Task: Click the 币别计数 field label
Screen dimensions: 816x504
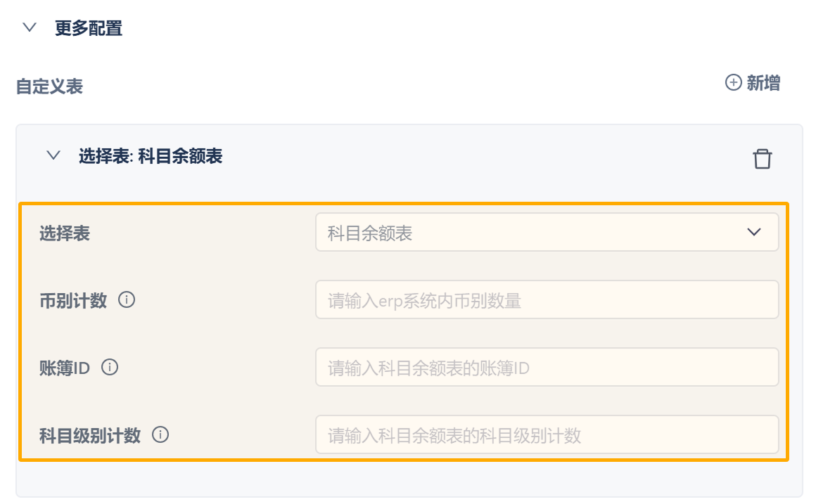Action: [73, 301]
